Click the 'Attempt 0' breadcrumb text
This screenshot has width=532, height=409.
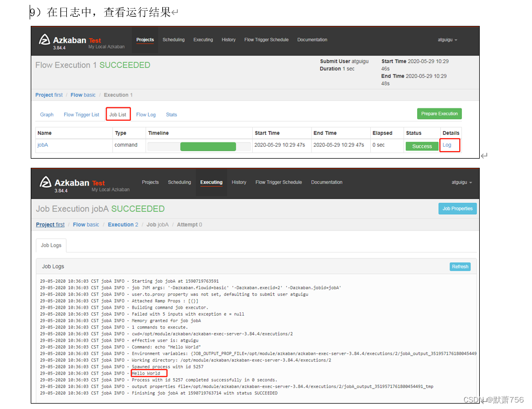click(x=189, y=225)
